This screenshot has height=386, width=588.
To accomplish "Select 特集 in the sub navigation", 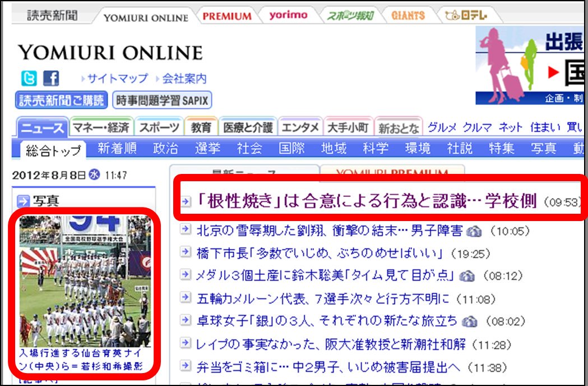I will [501, 148].
